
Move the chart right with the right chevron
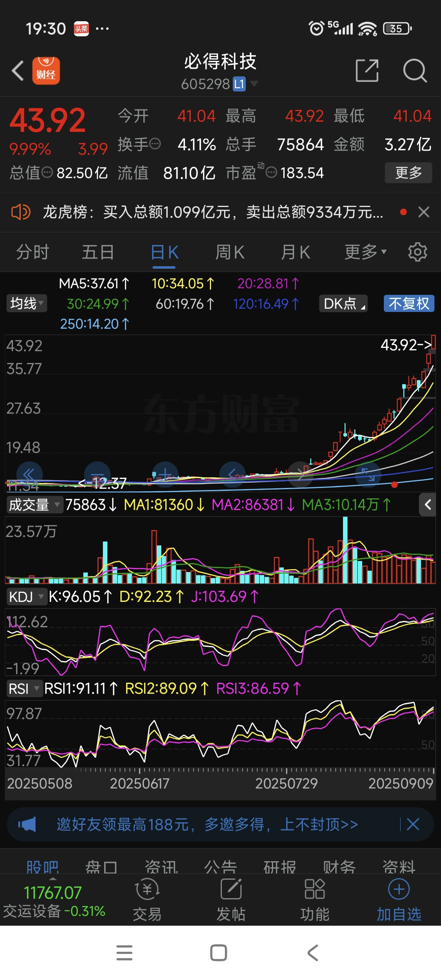(301, 474)
